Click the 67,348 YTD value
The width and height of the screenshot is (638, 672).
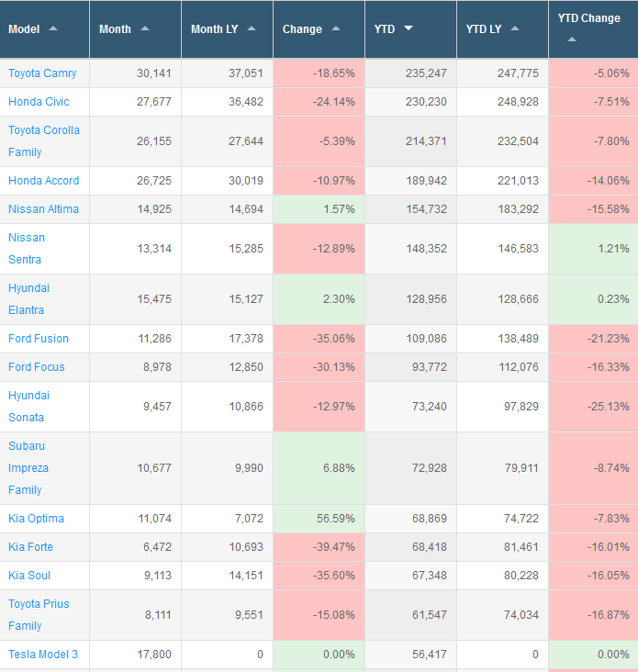(430, 575)
